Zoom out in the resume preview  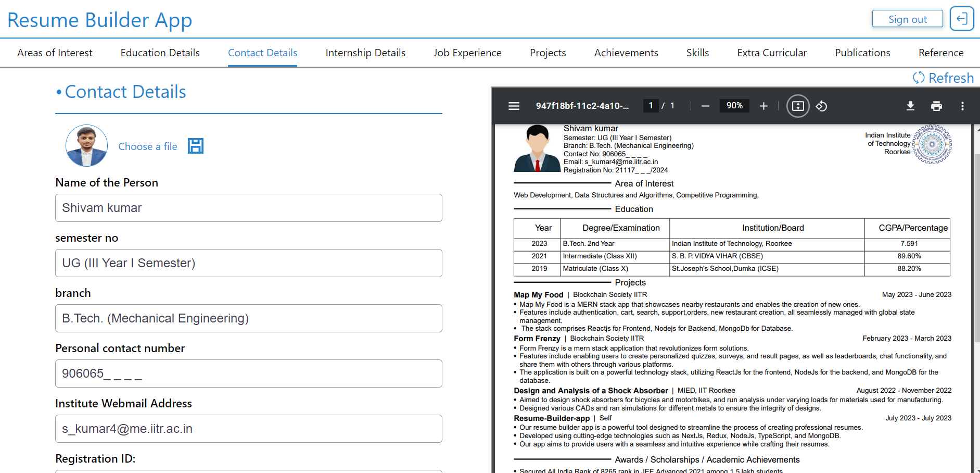click(705, 106)
